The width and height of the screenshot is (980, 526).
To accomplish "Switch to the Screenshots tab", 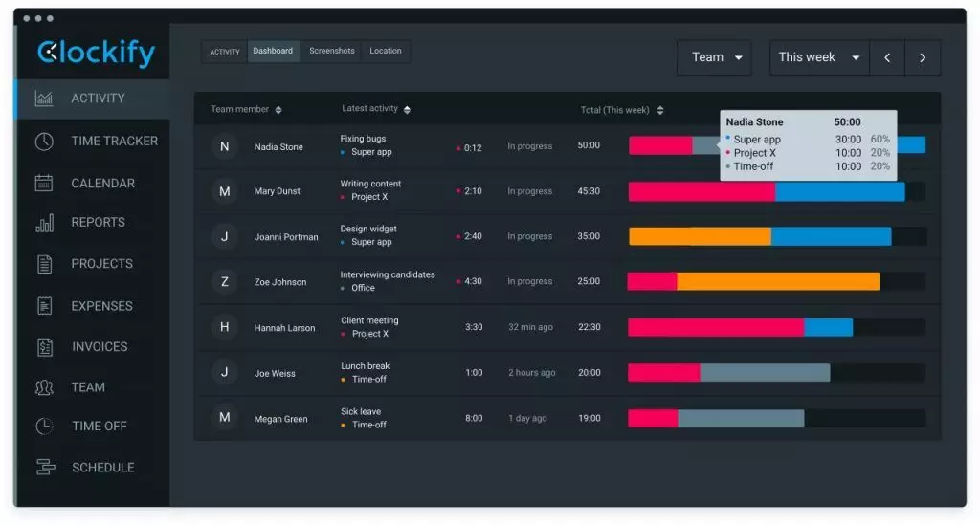I will 331,52.
